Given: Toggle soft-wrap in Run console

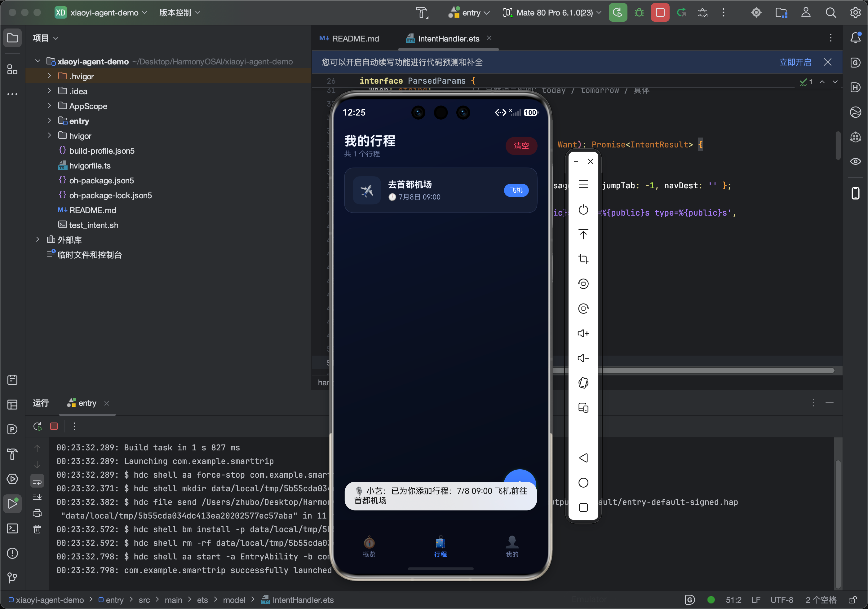Looking at the screenshot, I should point(37,481).
